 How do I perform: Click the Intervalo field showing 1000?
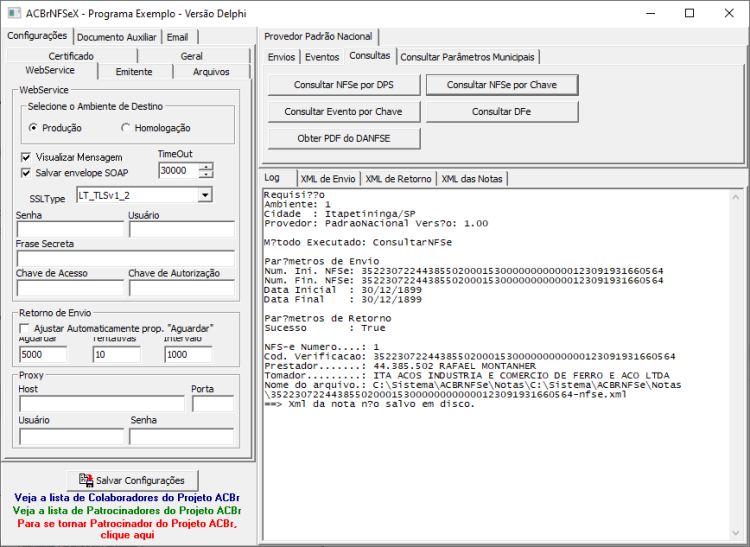pos(188,355)
